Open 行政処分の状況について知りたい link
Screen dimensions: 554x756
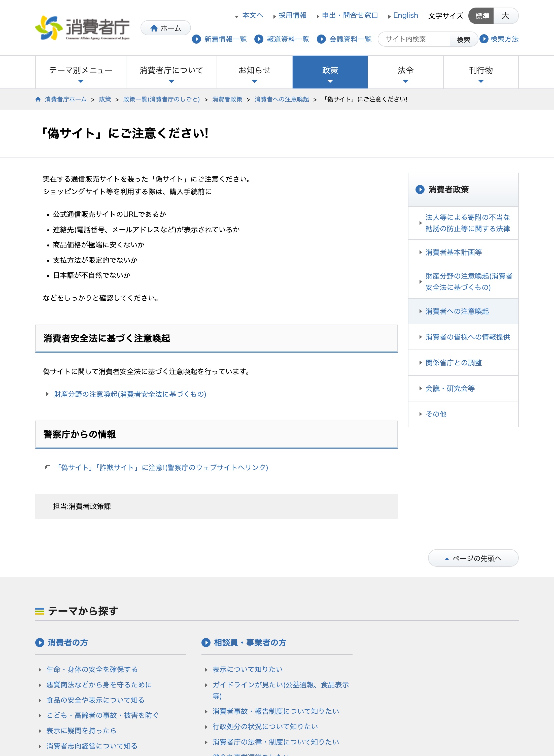(265, 727)
